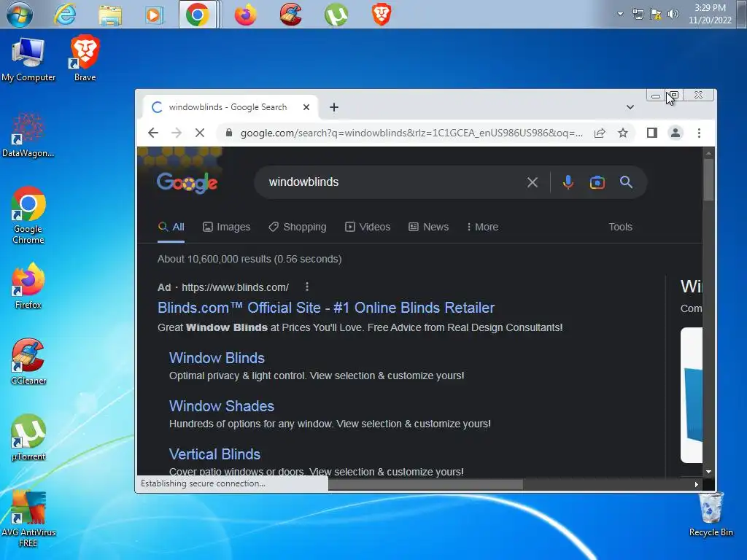Expand the More search categories menu
Image resolution: width=747 pixels, height=560 pixels.
483,227
